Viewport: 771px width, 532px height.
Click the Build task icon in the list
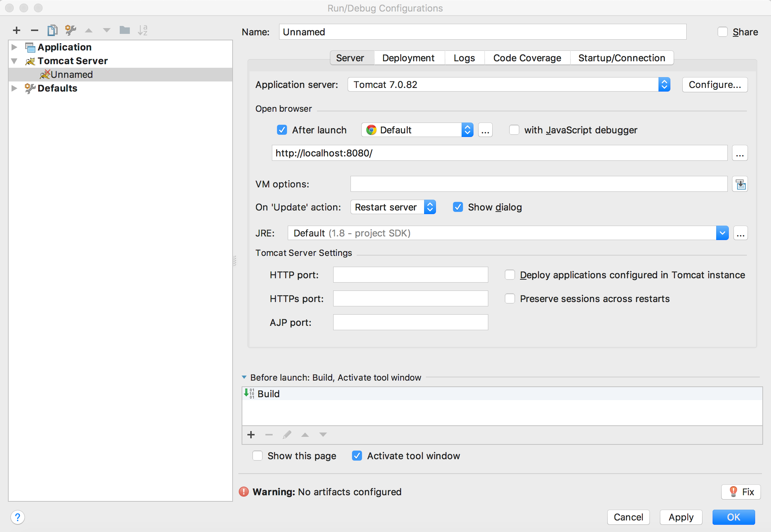click(x=249, y=394)
